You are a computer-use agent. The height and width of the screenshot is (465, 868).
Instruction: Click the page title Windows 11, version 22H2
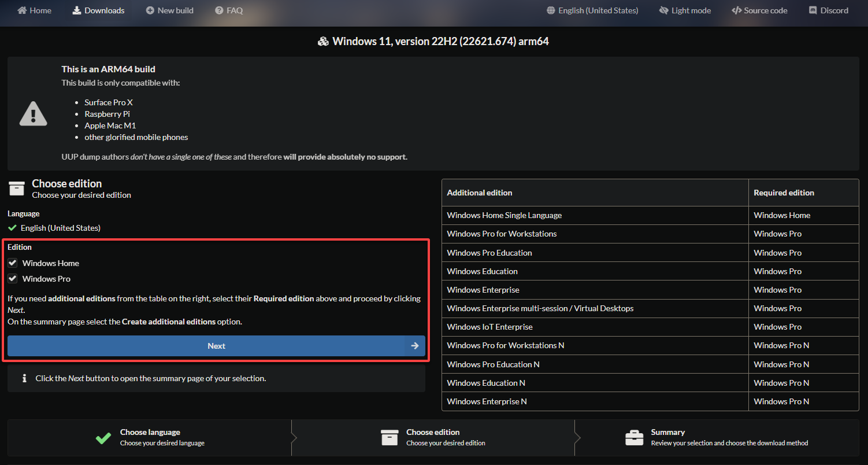440,42
